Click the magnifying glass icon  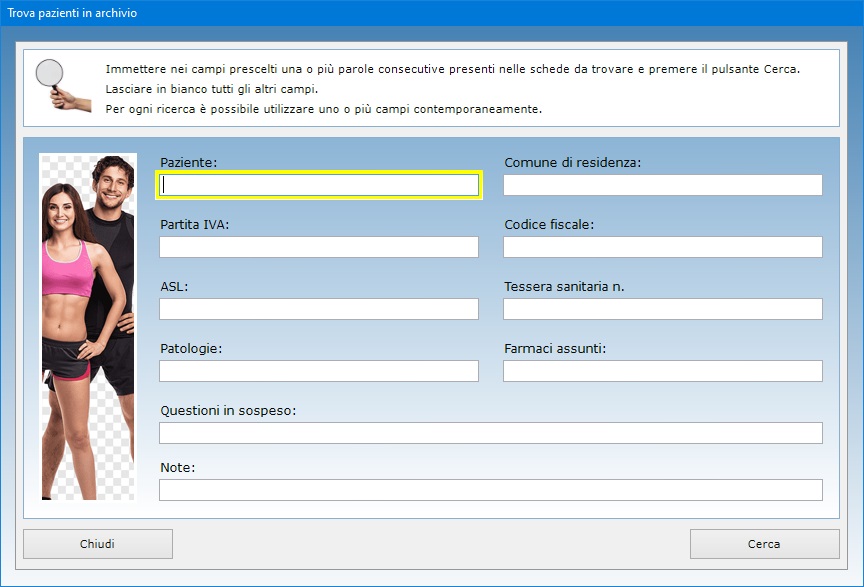pos(54,84)
